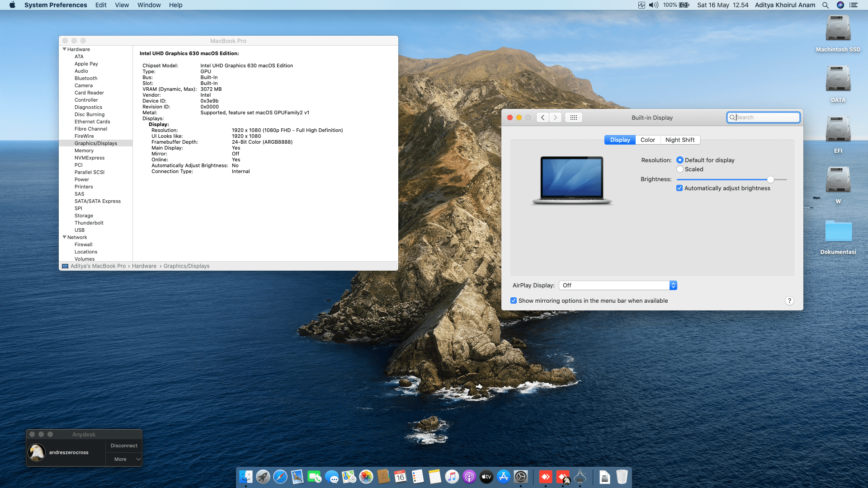Select Graphics/Displays in sidebar
Viewport: 868px width, 488px height.
click(96, 143)
